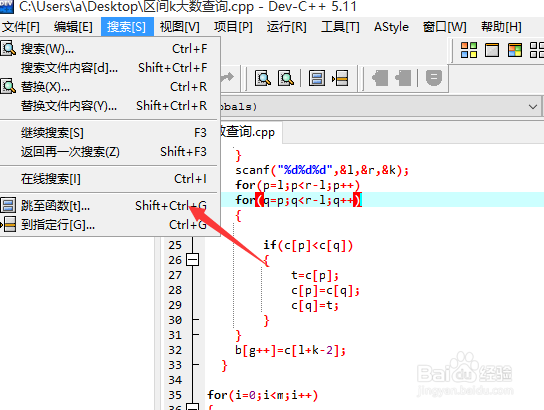Click the scanf code line

pos(322,170)
